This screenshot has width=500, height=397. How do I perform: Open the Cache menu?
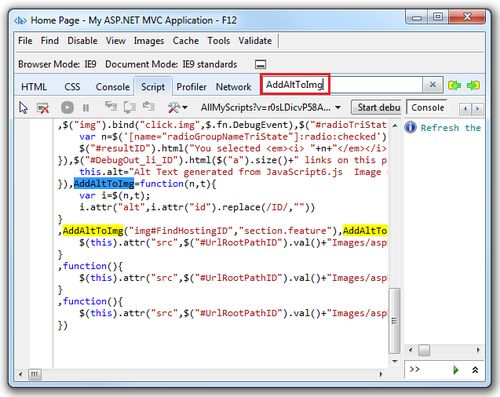[x=186, y=41]
